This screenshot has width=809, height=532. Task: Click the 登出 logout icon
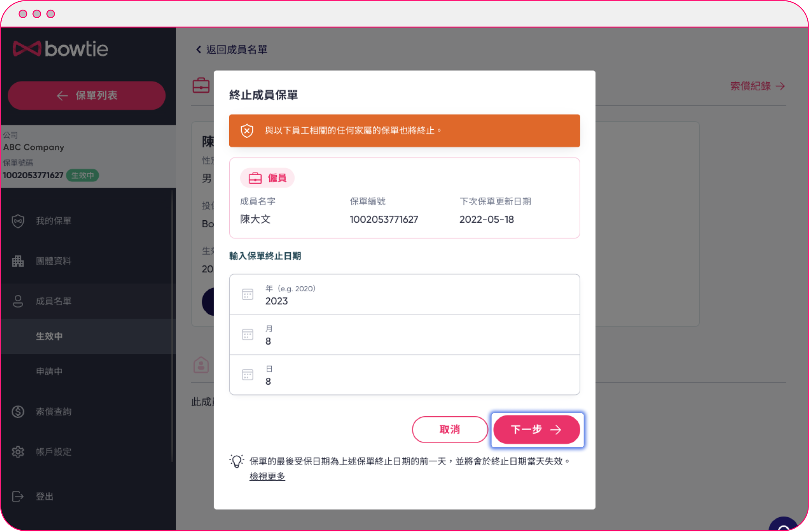[18, 496]
